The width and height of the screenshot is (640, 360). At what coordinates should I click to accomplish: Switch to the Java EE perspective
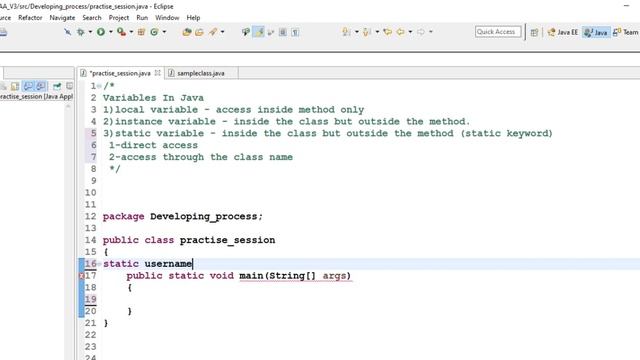coord(563,32)
